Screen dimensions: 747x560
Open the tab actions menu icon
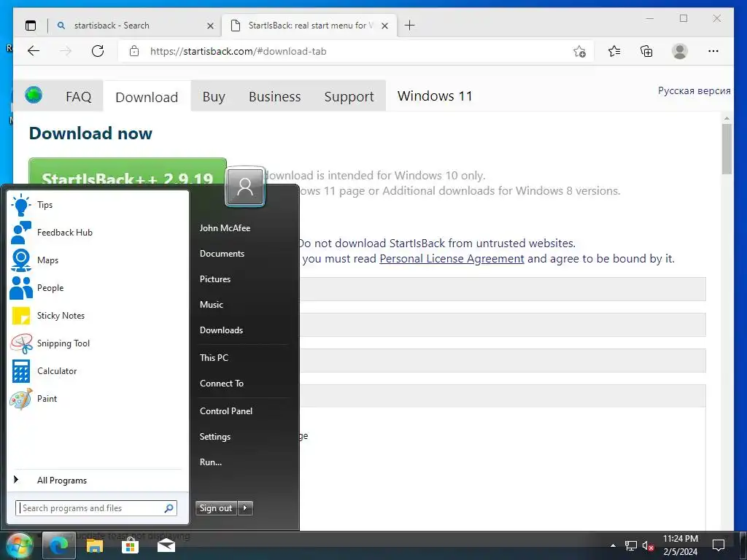31,26
